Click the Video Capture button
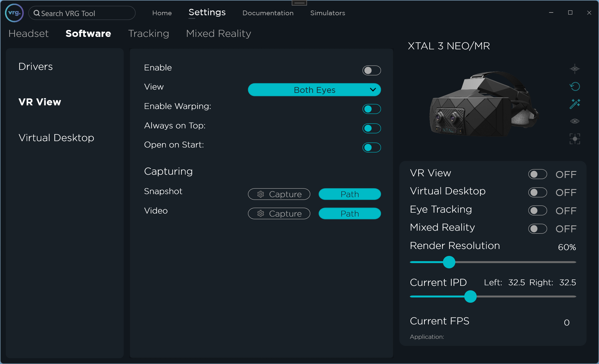 click(279, 213)
